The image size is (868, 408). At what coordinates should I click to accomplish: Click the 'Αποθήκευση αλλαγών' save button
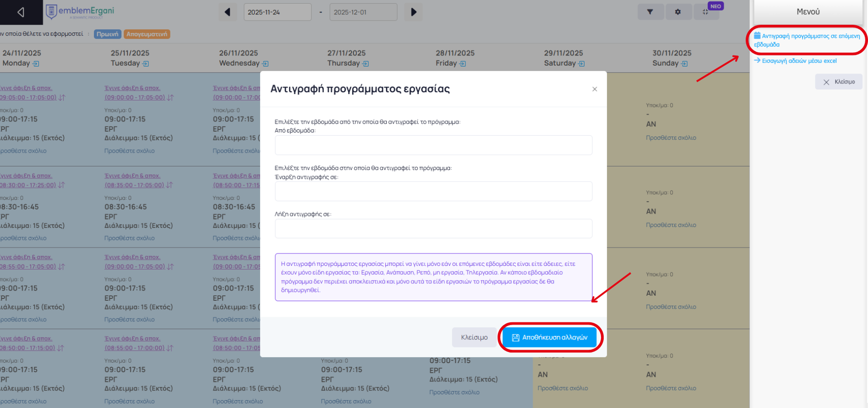coord(550,337)
